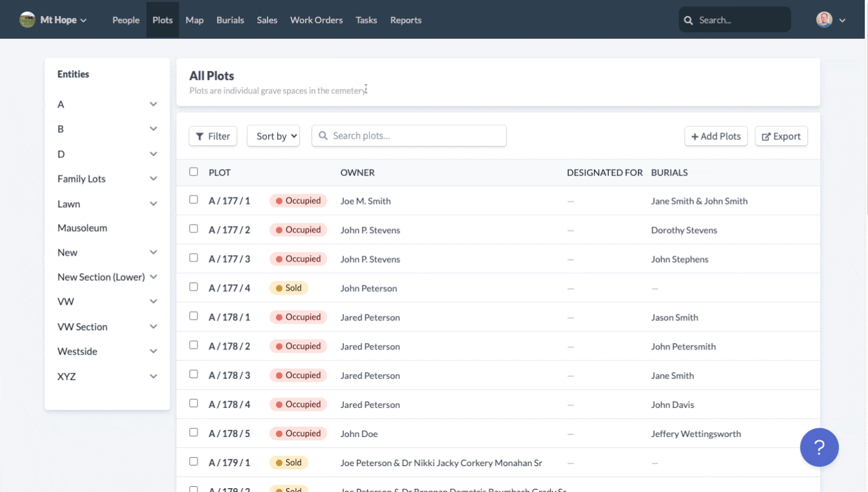Click the magnifier icon in plot search

coord(323,136)
